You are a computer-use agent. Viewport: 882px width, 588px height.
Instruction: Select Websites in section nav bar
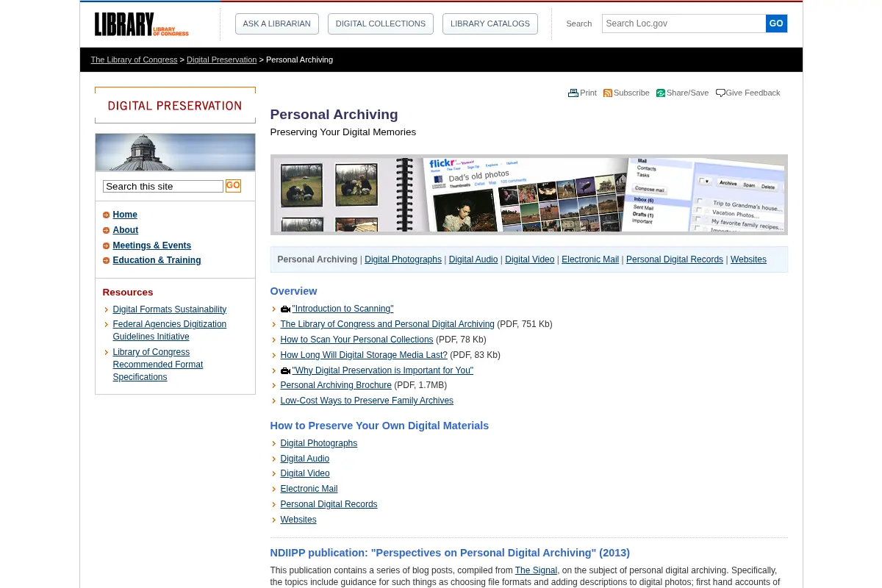[x=748, y=259]
